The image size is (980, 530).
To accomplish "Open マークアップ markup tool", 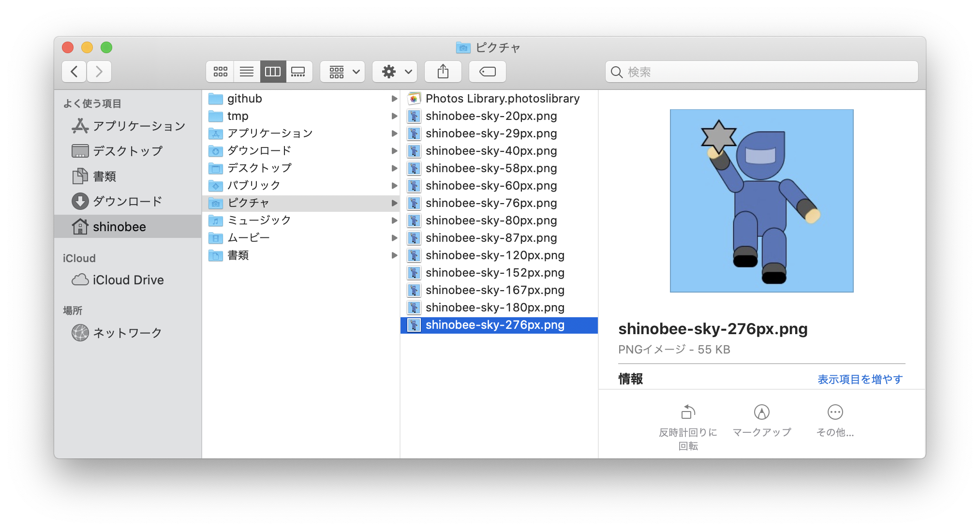I will coord(762,421).
